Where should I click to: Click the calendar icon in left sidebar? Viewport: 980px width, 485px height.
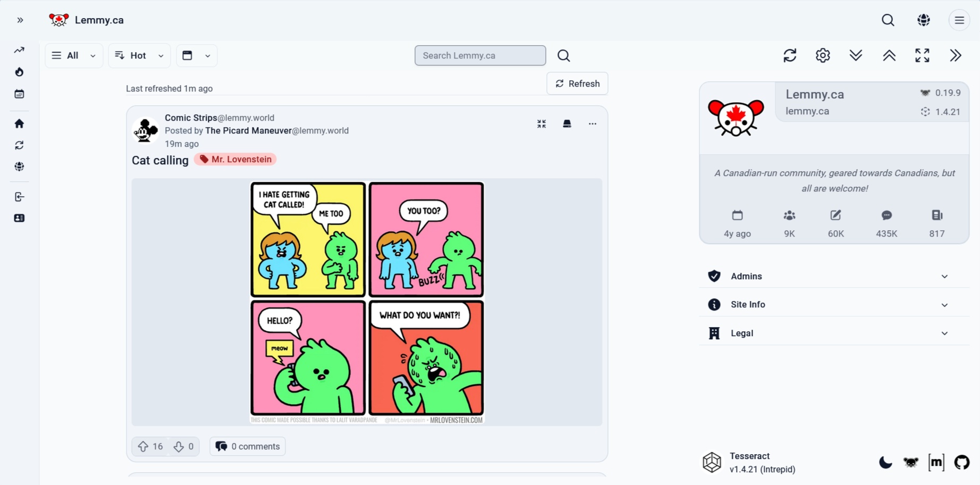(19, 94)
